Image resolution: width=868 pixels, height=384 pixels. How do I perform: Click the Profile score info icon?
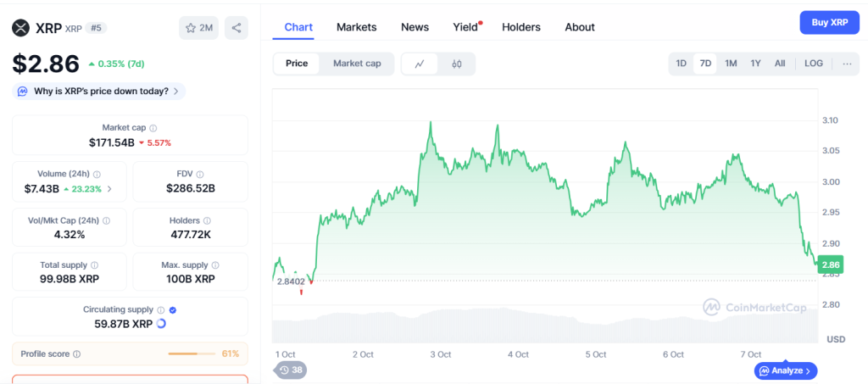tap(77, 354)
